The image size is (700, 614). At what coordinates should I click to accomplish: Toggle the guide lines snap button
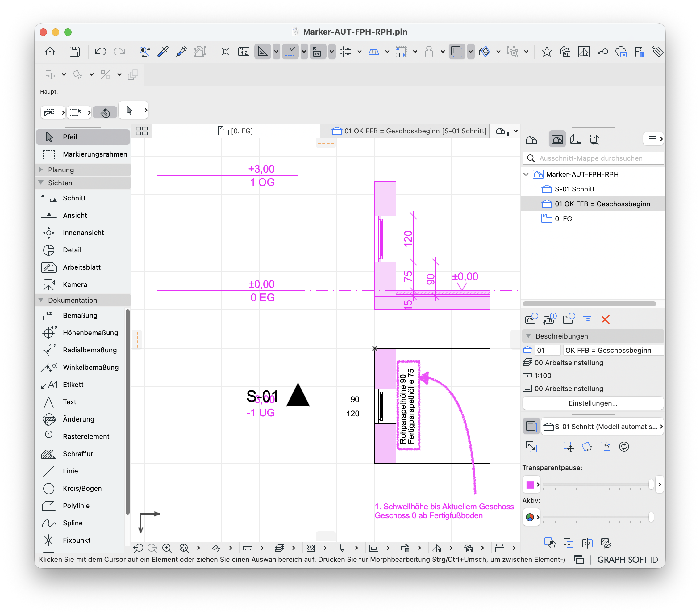[x=262, y=52]
